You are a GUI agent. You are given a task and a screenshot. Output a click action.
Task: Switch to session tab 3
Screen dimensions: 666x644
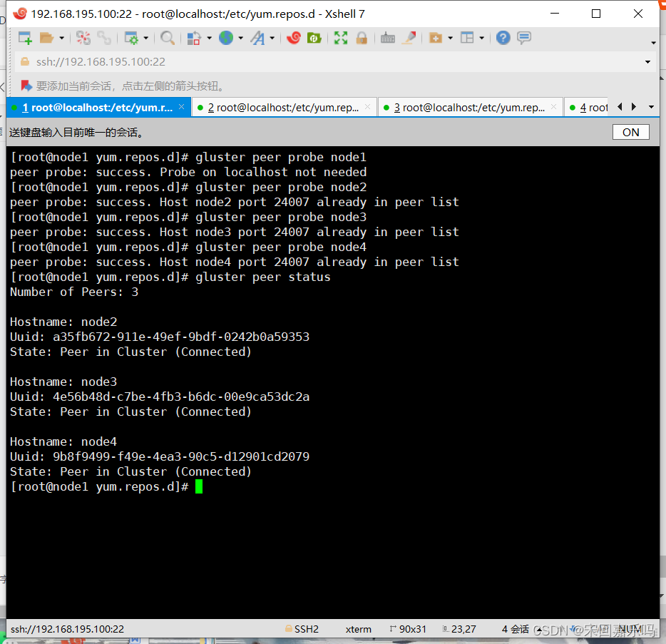coord(470,108)
